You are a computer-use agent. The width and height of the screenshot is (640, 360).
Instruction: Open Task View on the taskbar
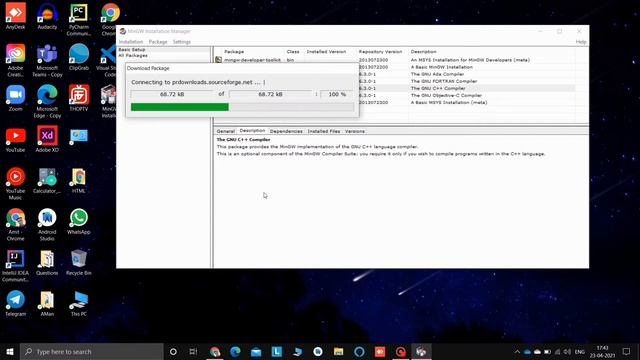[x=193, y=351]
